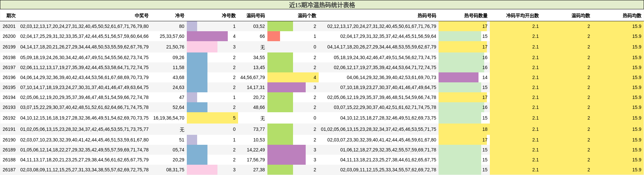Viewport: 644px width, 175px height.
Task: Click the 温码个数 column header
Action: 307,16
